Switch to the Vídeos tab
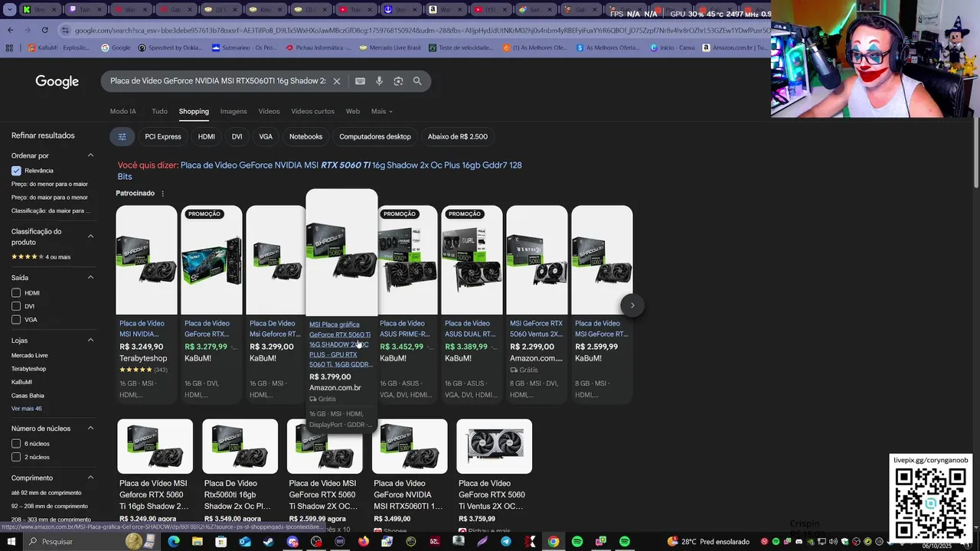 point(269,111)
